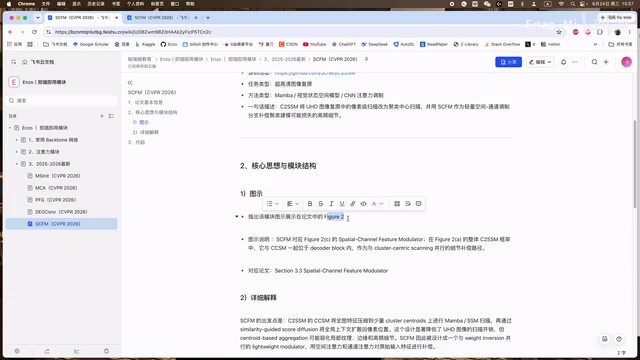Open the bullet list type dropdown

(272, 203)
